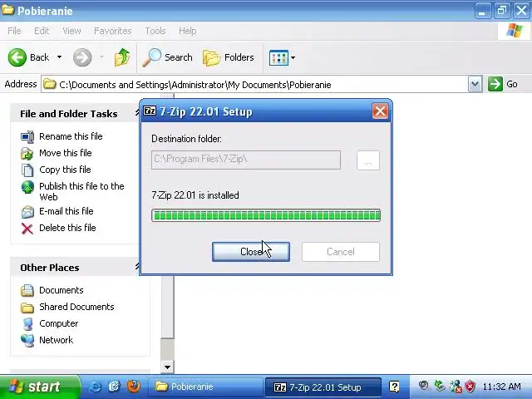This screenshot has width=532, height=399.
Task: Click the installation progress bar
Action: coord(266,215)
